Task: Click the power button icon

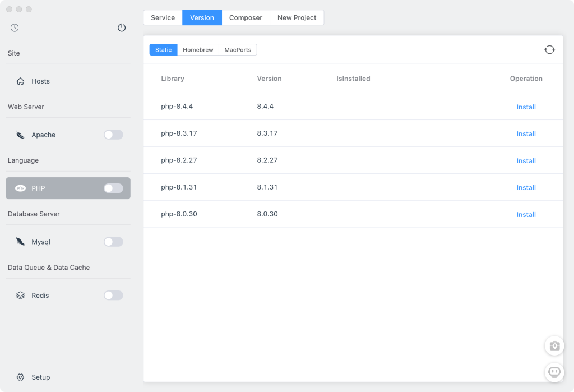Action: (122, 27)
